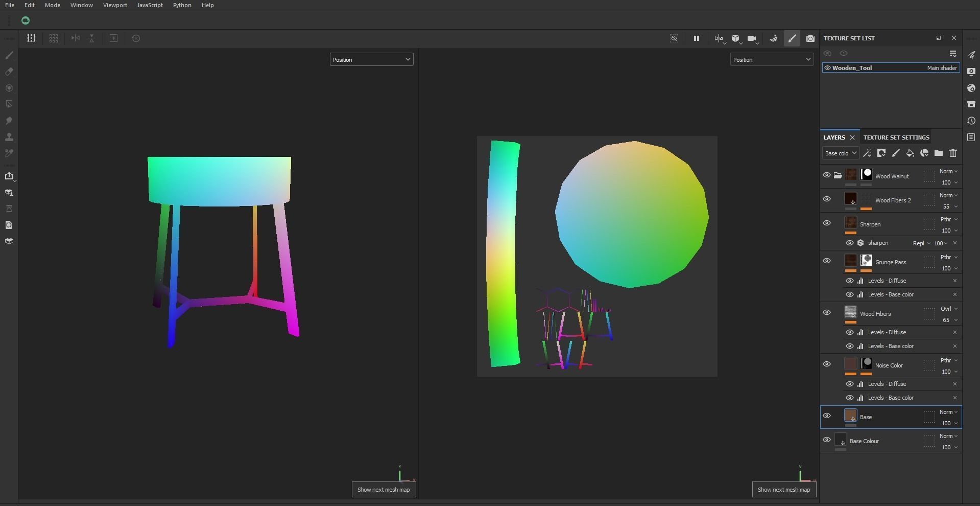Open the 3D view mode cube icon
Image resolution: width=980 pixels, height=506 pixels.
(735, 38)
